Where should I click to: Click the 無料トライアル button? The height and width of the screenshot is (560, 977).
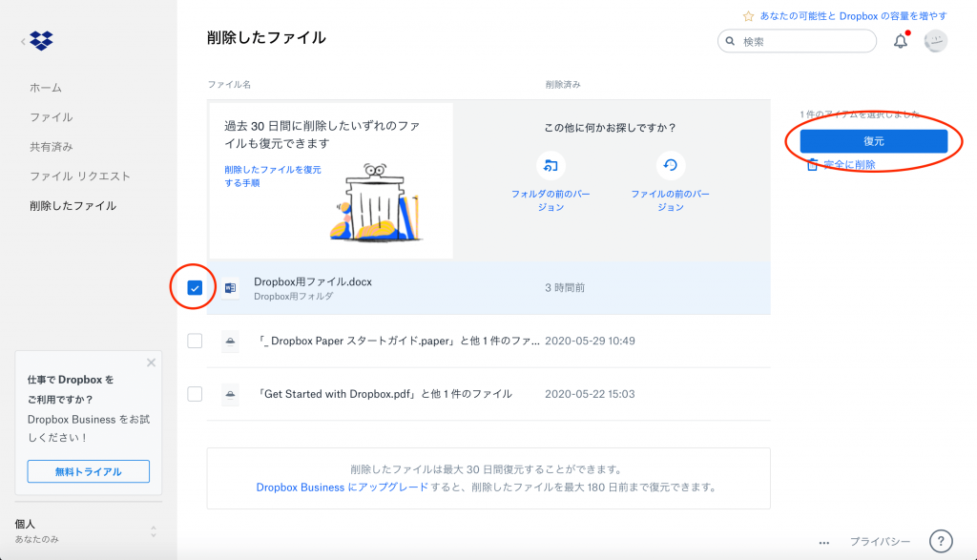pyautogui.click(x=89, y=471)
